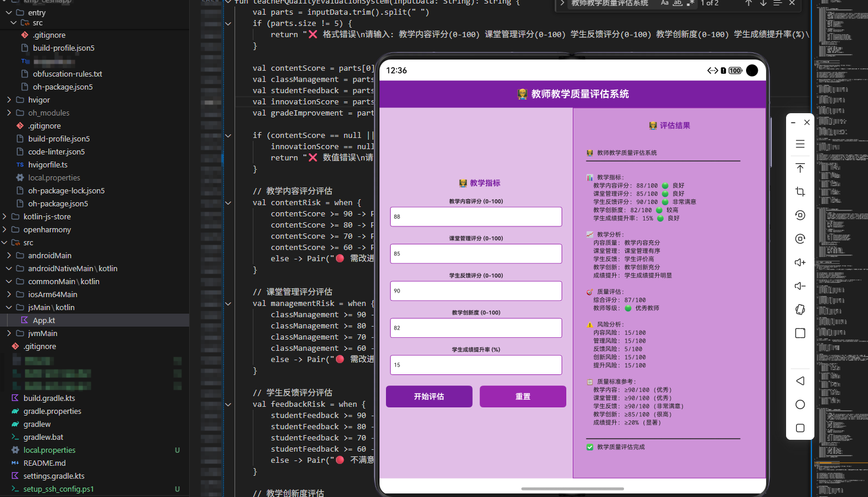This screenshot has height=497, width=868.
Task: Open the hamburger menu on the device toolbar
Action: (x=800, y=143)
